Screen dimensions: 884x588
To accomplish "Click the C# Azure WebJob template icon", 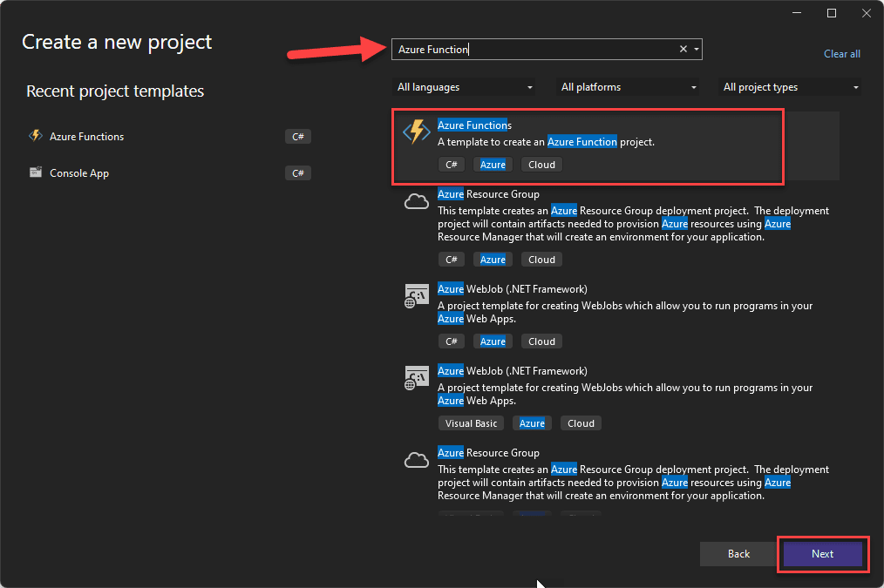I will [x=417, y=296].
